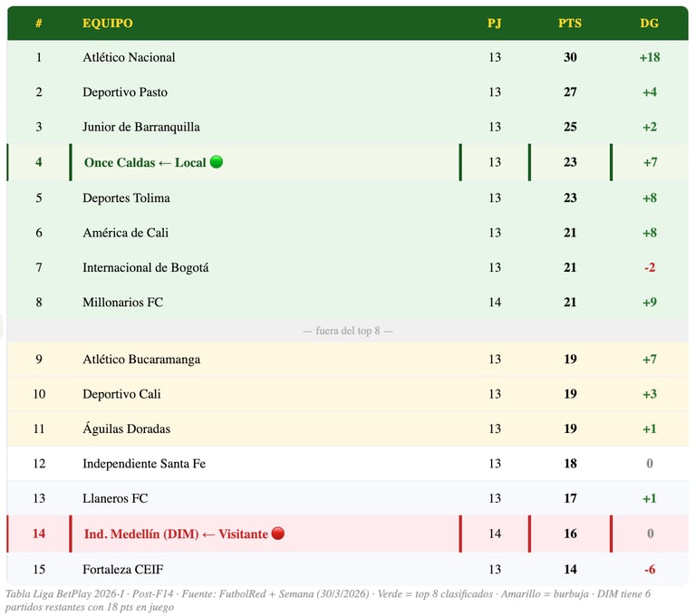The height and width of the screenshot is (616, 696).
Task: Click the PTS column header
Action: (x=569, y=23)
